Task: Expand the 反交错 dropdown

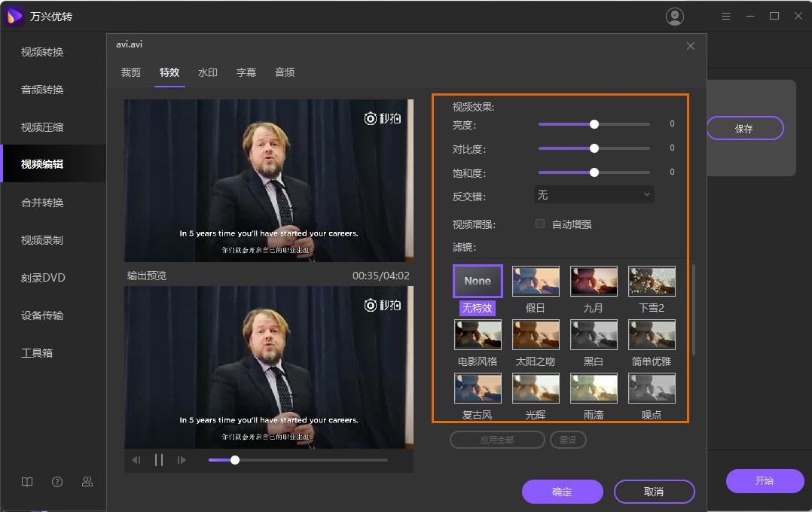Action: tap(594, 195)
